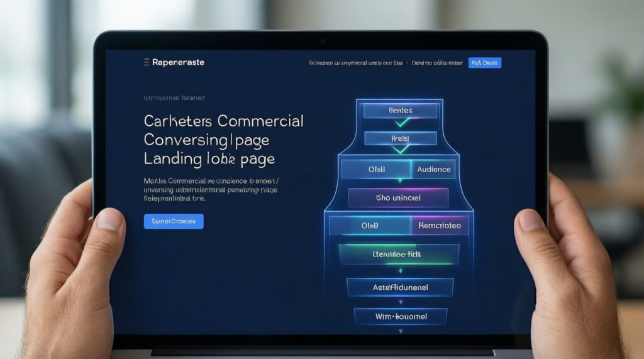The image size is (644, 359).
Task: Select the Remcrioteo segment in the funnel
Action: (440, 225)
